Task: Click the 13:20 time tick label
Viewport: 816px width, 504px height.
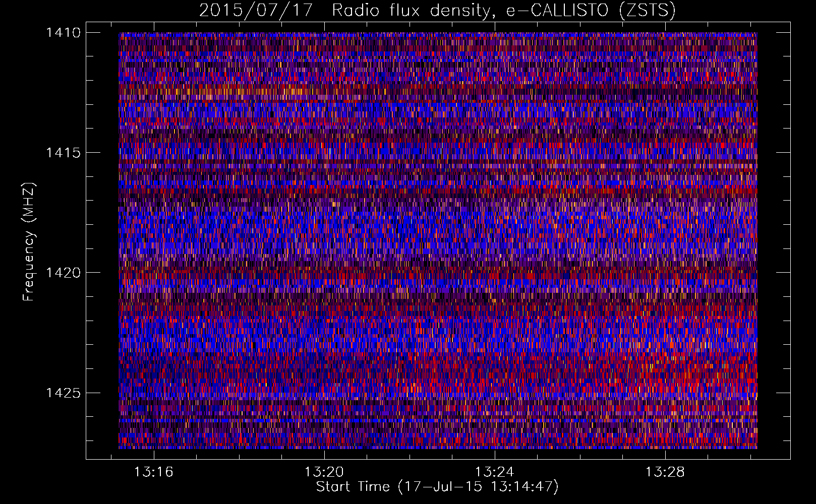Action: click(x=324, y=472)
